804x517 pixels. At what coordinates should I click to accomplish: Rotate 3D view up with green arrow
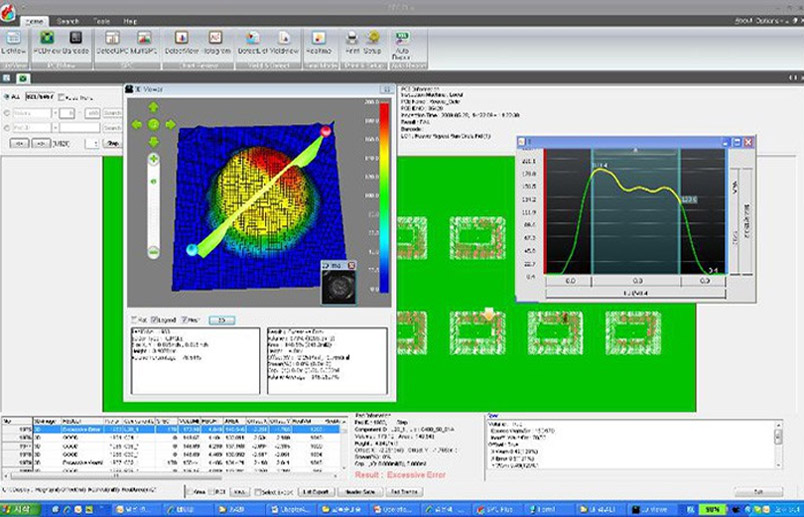pyautogui.click(x=154, y=107)
